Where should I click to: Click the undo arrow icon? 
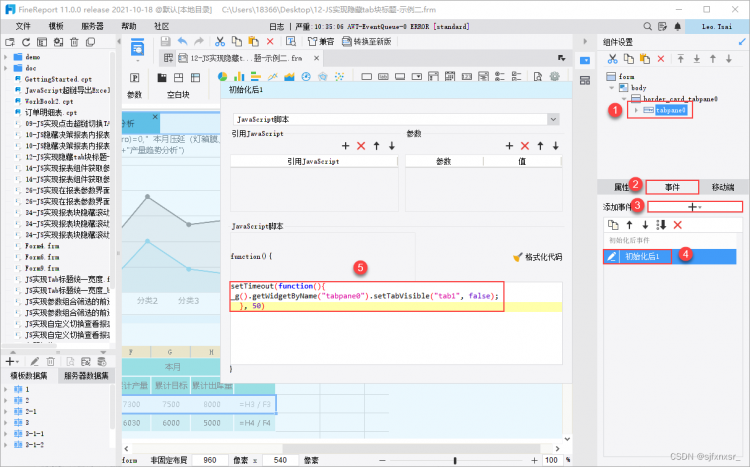tap(182, 42)
